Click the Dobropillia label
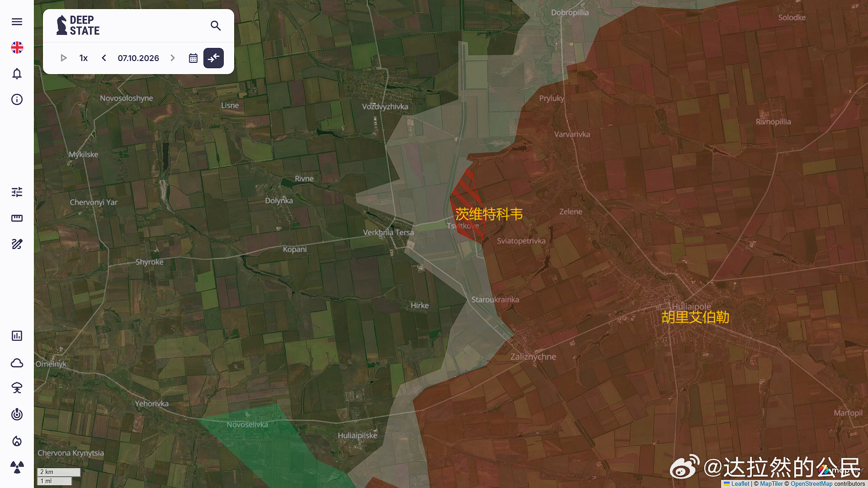Image resolution: width=868 pixels, height=488 pixels. pos(570,13)
